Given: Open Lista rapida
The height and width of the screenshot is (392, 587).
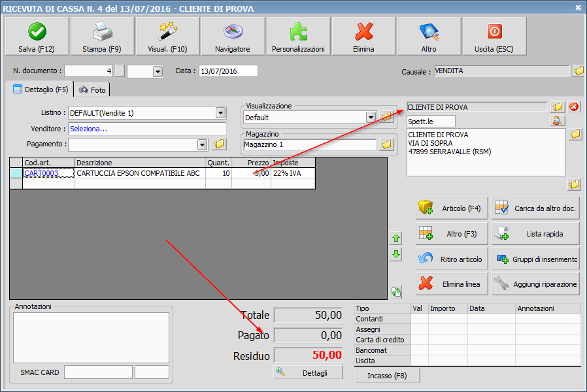Looking at the screenshot, I should (x=536, y=234).
